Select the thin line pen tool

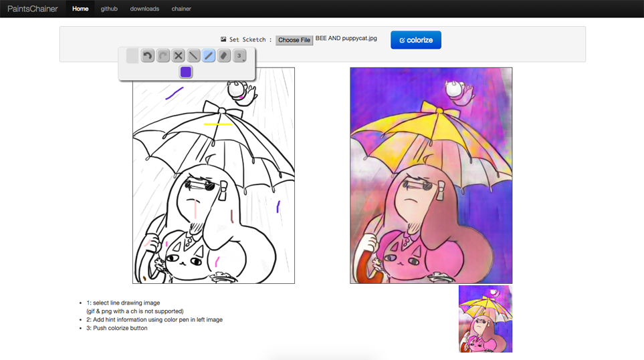193,55
